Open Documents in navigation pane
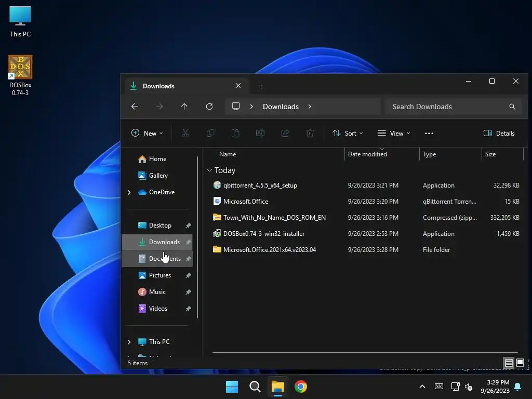 point(157,259)
